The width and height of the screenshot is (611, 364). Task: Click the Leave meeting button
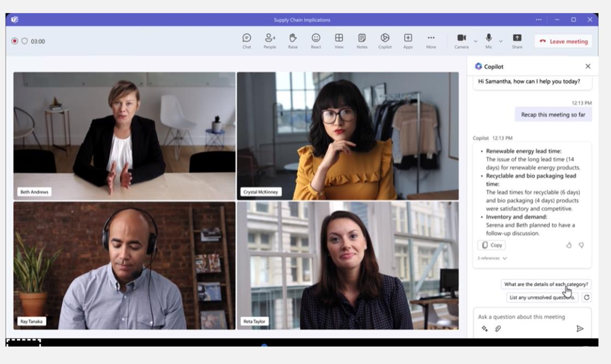point(563,41)
